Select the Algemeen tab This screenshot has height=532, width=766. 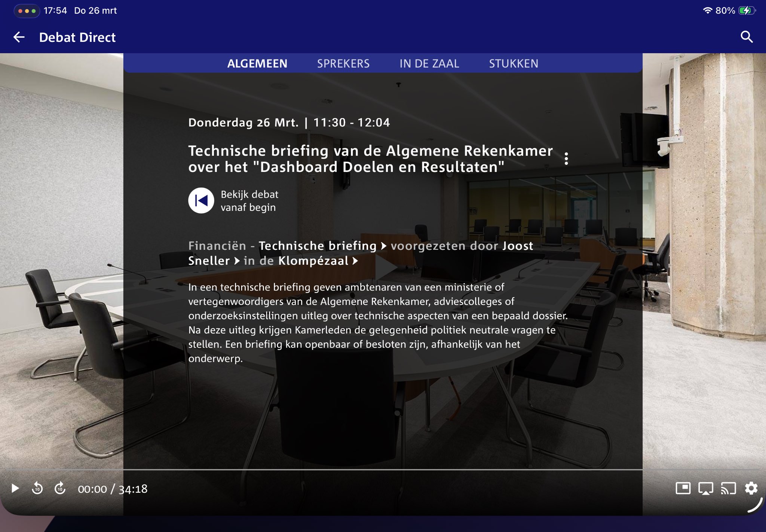pyautogui.click(x=257, y=64)
